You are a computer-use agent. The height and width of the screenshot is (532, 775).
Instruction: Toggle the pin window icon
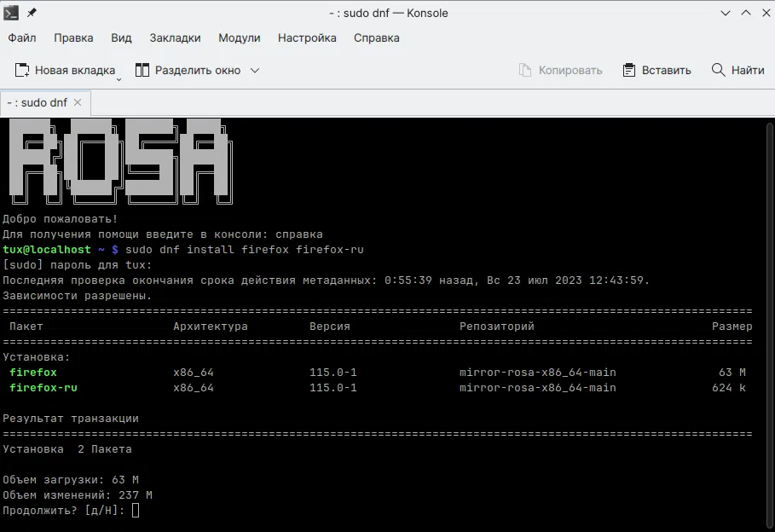(x=32, y=13)
